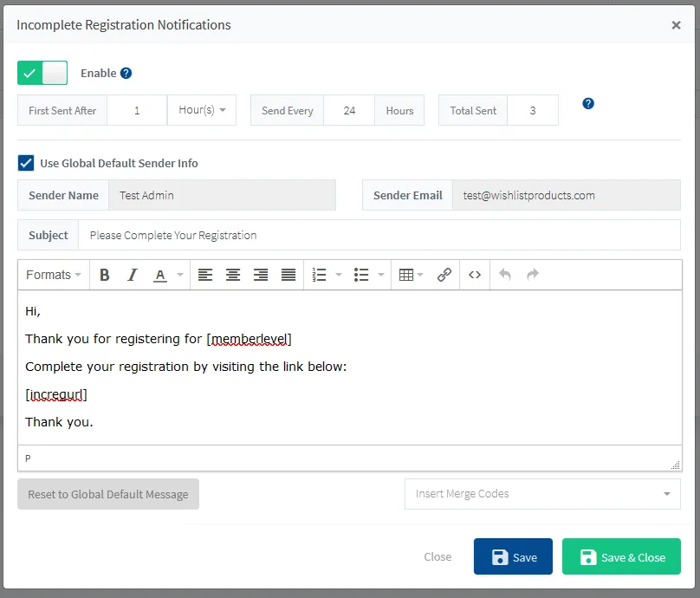Insert a bullet list
The width and height of the screenshot is (700, 598).
[x=361, y=275]
